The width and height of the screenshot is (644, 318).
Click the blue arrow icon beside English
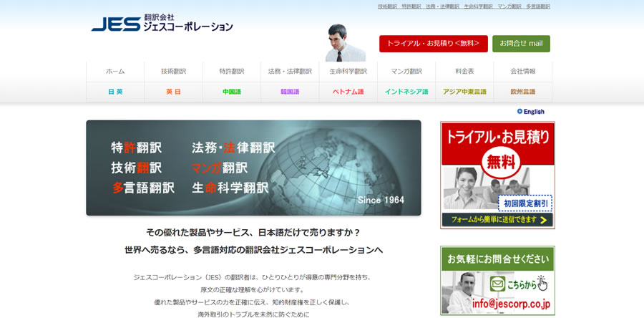click(x=519, y=111)
